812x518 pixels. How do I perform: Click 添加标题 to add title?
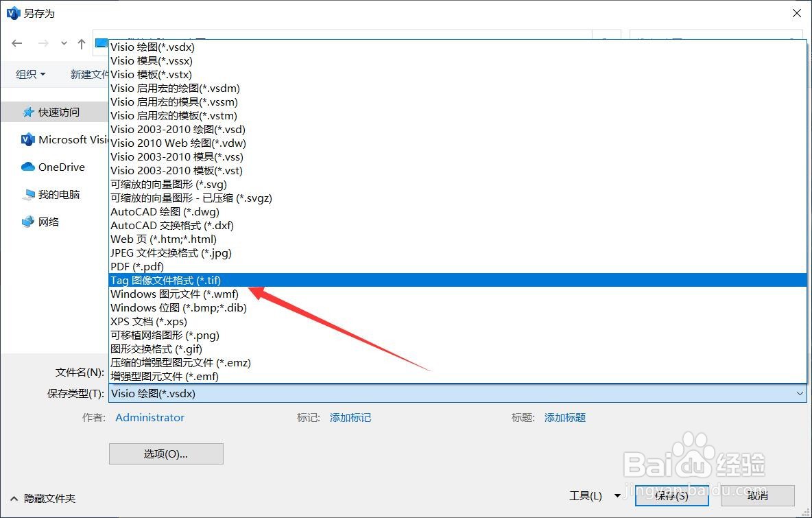pyautogui.click(x=565, y=418)
